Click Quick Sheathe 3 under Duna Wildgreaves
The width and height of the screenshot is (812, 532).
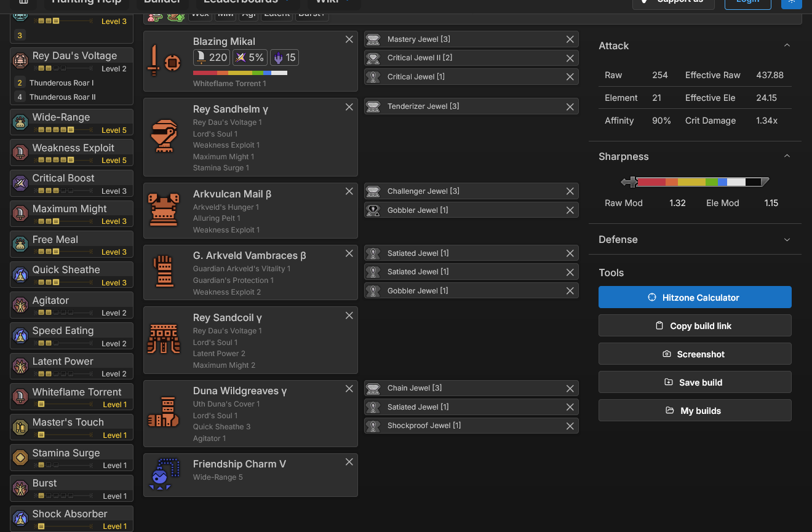(x=221, y=427)
